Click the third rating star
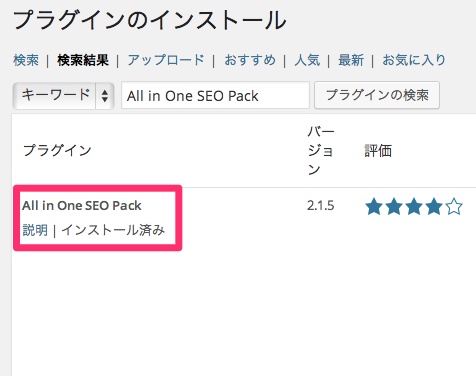This screenshot has width=476, height=376. 414,206
